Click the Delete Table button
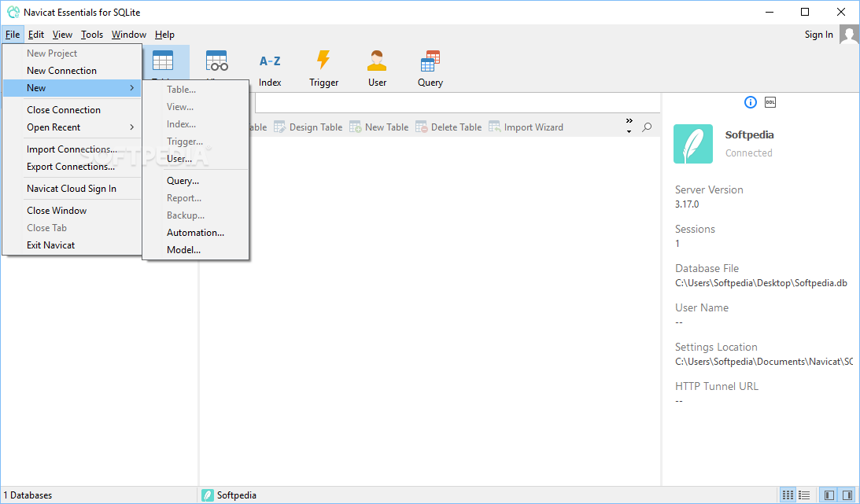This screenshot has height=504, width=860. pos(448,127)
